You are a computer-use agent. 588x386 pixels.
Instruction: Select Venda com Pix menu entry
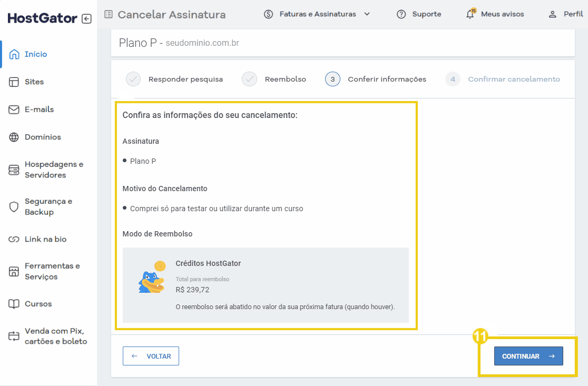[x=13, y=336]
